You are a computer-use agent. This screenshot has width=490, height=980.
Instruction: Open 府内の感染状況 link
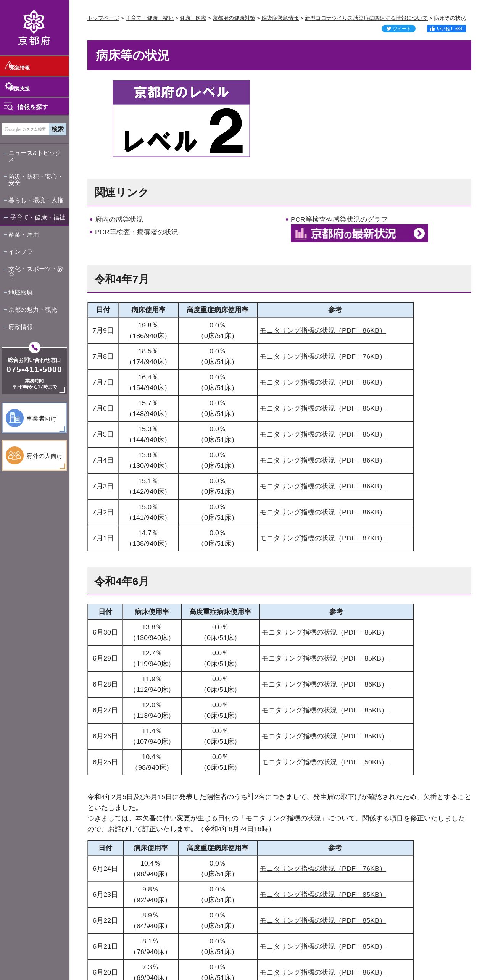[x=119, y=219]
